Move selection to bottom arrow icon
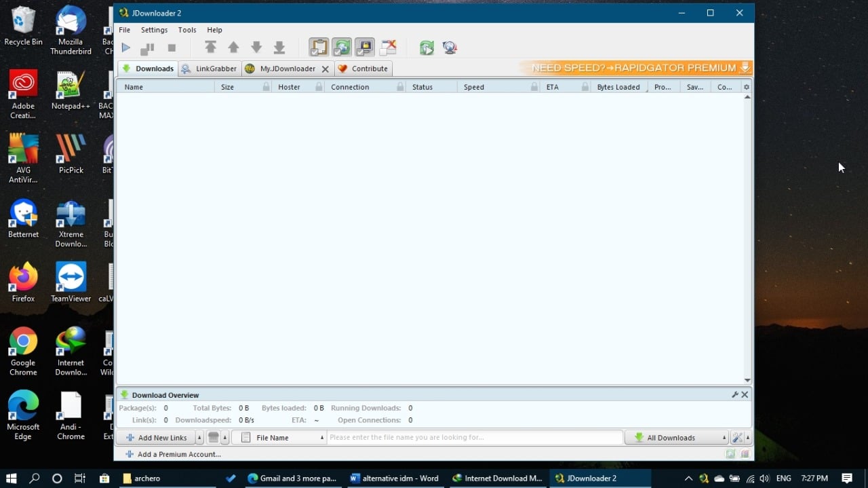This screenshot has width=868, height=488. (279, 47)
